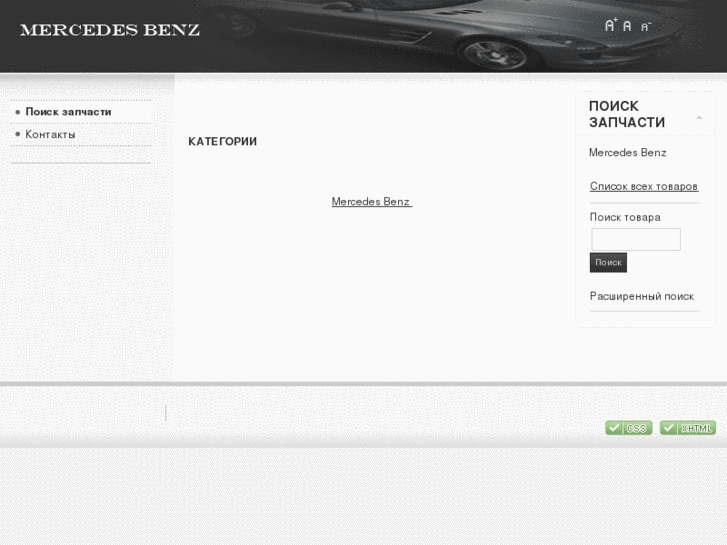This screenshot has height=545, width=727.
Task: Open the CSS validation badge
Action: click(x=629, y=428)
